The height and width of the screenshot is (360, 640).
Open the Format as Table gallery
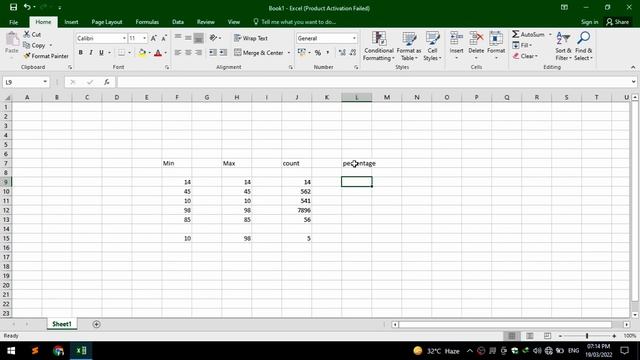409,46
